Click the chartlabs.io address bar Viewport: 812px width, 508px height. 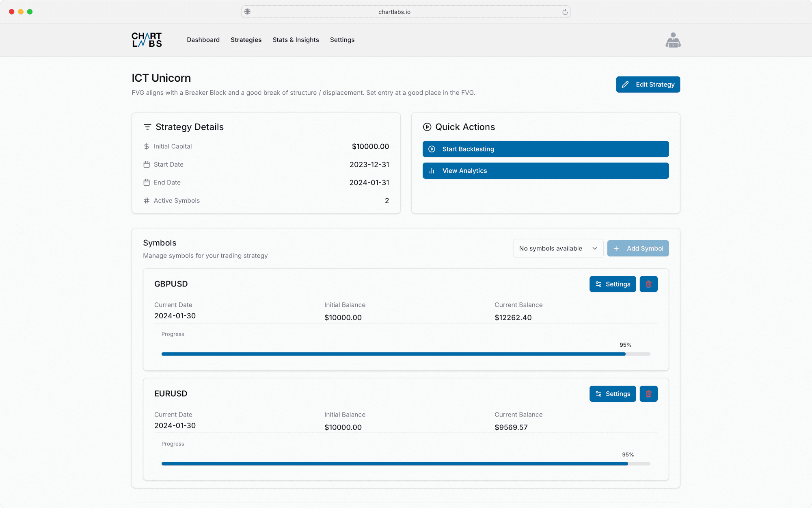tap(394, 12)
